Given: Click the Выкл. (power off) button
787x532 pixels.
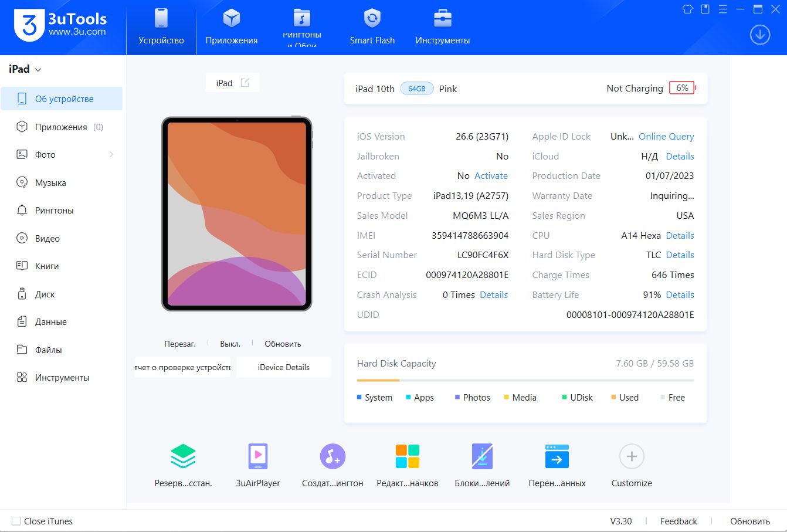Looking at the screenshot, I should click(x=230, y=344).
